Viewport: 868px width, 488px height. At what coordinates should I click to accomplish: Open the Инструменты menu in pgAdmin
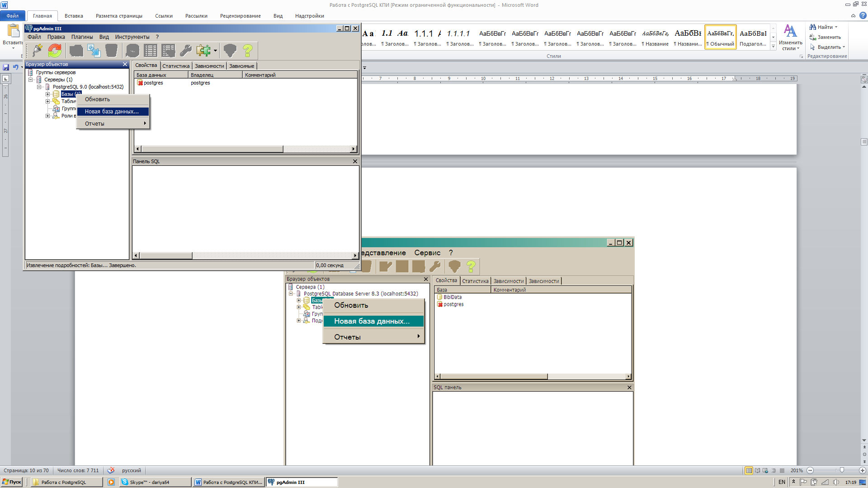pos(132,37)
